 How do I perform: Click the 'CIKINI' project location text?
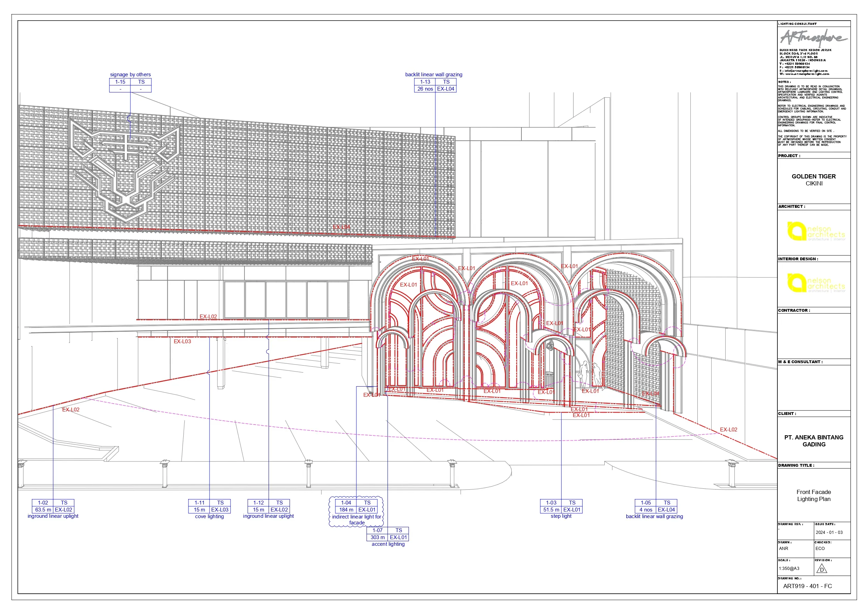[x=814, y=183]
